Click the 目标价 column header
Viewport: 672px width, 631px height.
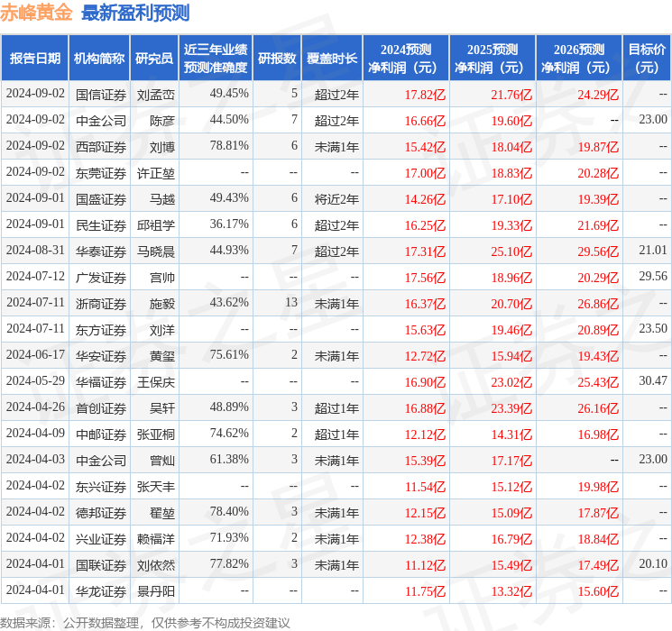point(647,59)
